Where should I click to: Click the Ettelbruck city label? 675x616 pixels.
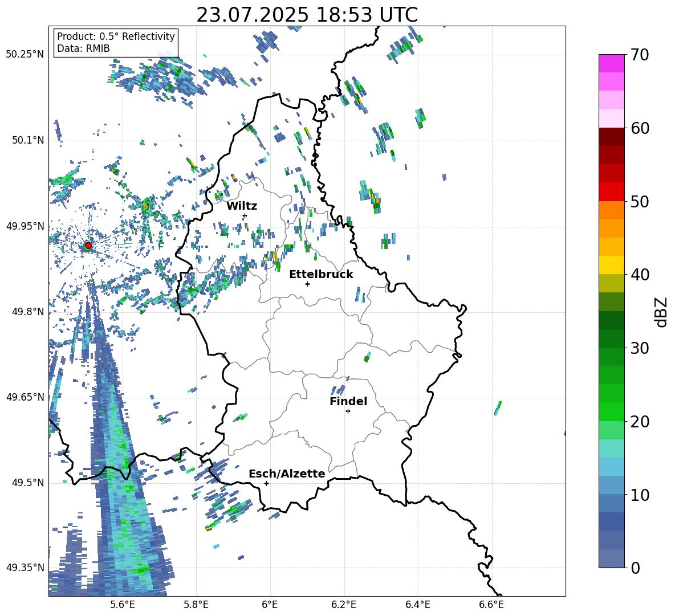321,275
